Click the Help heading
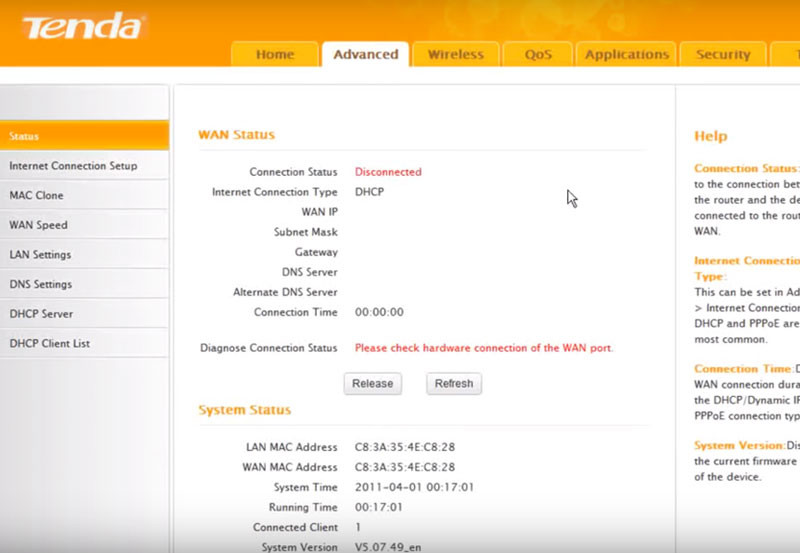The image size is (800, 553). pos(711,136)
